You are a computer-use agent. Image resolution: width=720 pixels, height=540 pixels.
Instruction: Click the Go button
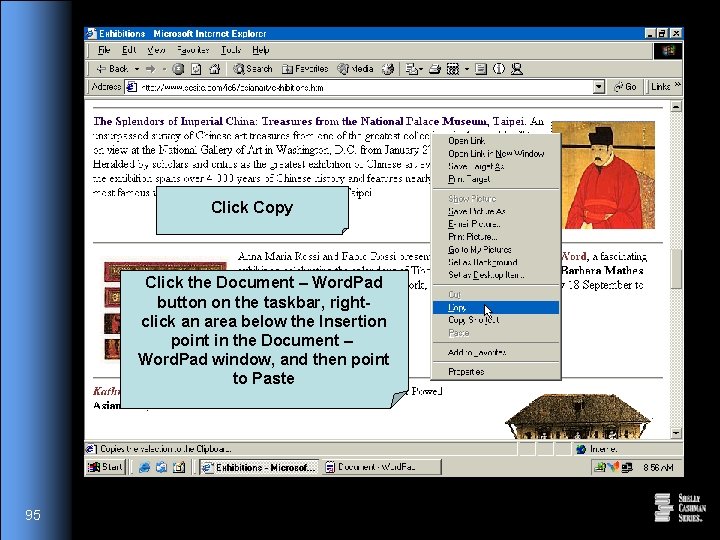coord(625,87)
